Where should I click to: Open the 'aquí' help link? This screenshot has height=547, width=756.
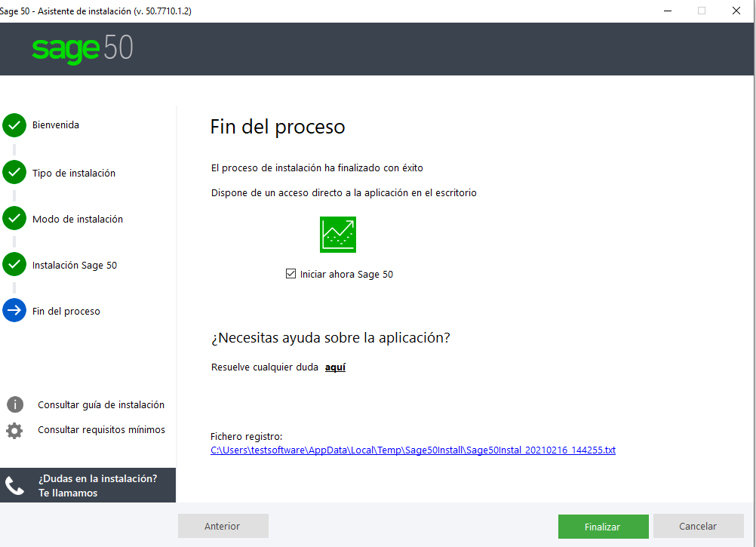pyautogui.click(x=335, y=367)
